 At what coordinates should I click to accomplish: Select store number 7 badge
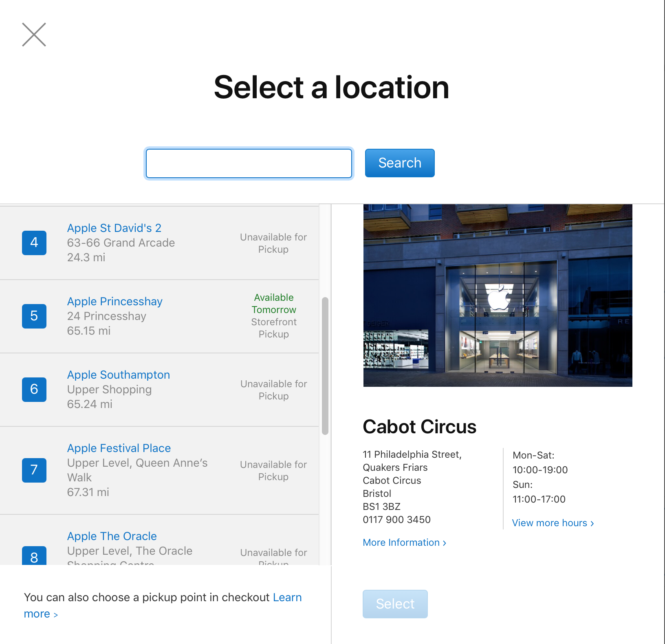pyautogui.click(x=34, y=470)
